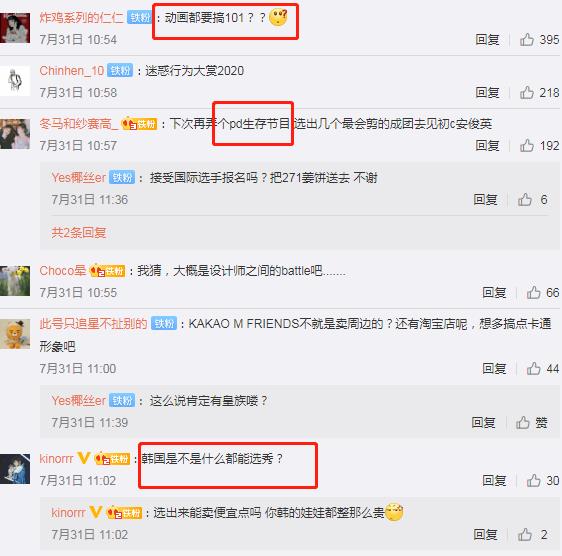
Task: Like Chinhen_10's comment with 218 likes
Action: pos(527,92)
